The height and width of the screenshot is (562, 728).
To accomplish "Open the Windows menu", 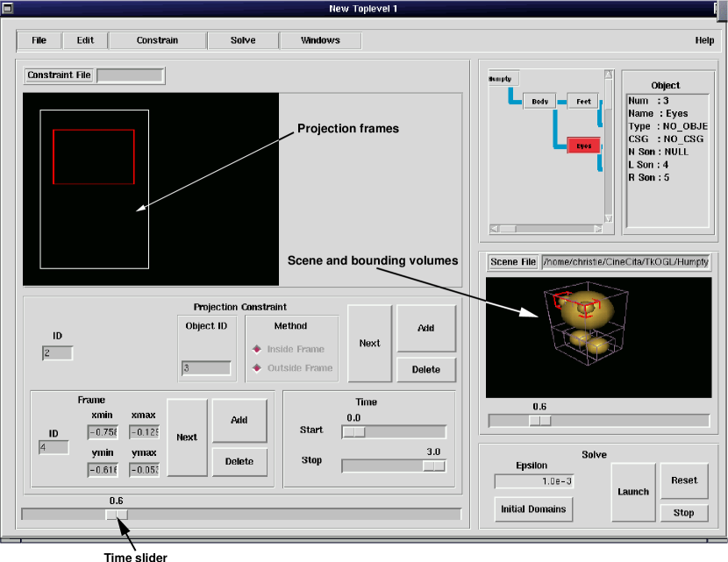I will point(320,40).
